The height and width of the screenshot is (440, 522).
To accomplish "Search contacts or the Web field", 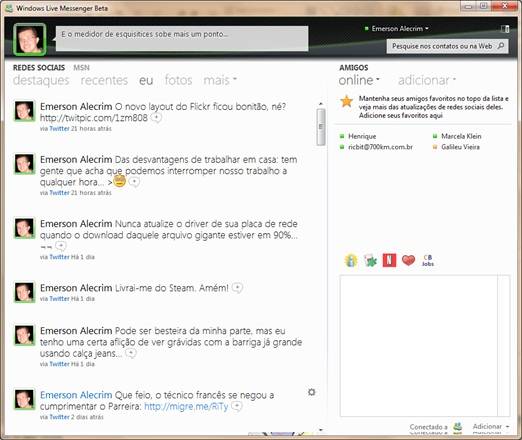I will pyautogui.click(x=447, y=46).
